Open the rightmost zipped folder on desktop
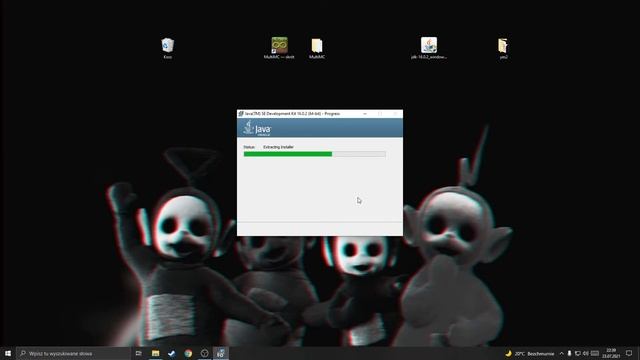 click(503, 48)
